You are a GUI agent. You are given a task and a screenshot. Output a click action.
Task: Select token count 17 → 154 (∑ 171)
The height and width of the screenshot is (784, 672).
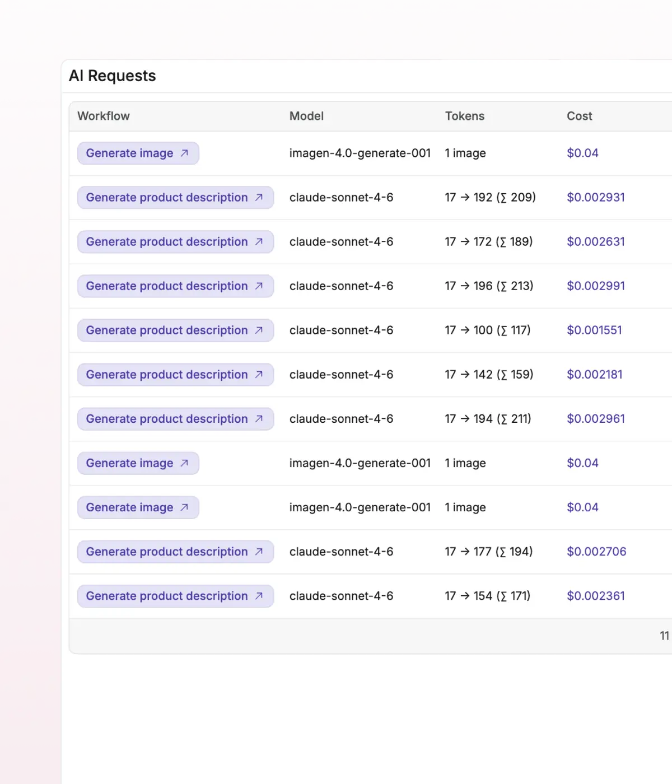coord(488,596)
